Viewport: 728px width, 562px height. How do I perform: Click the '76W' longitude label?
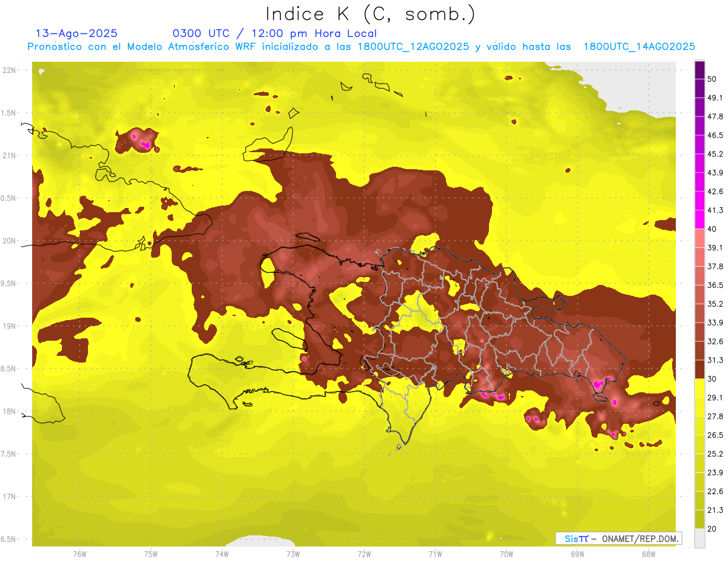tap(79, 554)
